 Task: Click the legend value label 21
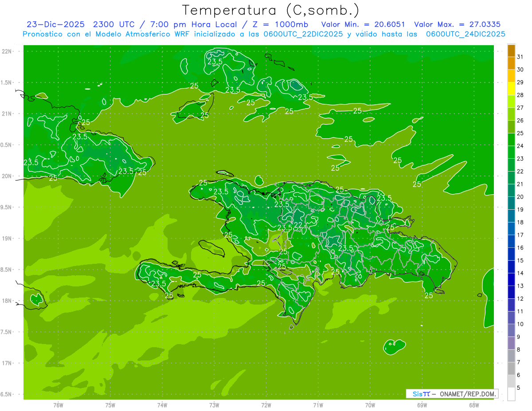pyautogui.click(x=520, y=184)
